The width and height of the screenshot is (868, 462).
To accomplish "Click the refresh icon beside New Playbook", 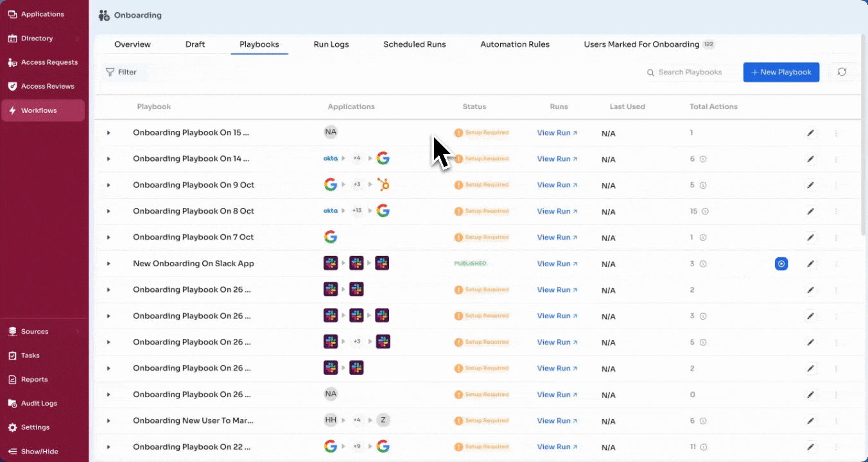I will (x=841, y=72).
